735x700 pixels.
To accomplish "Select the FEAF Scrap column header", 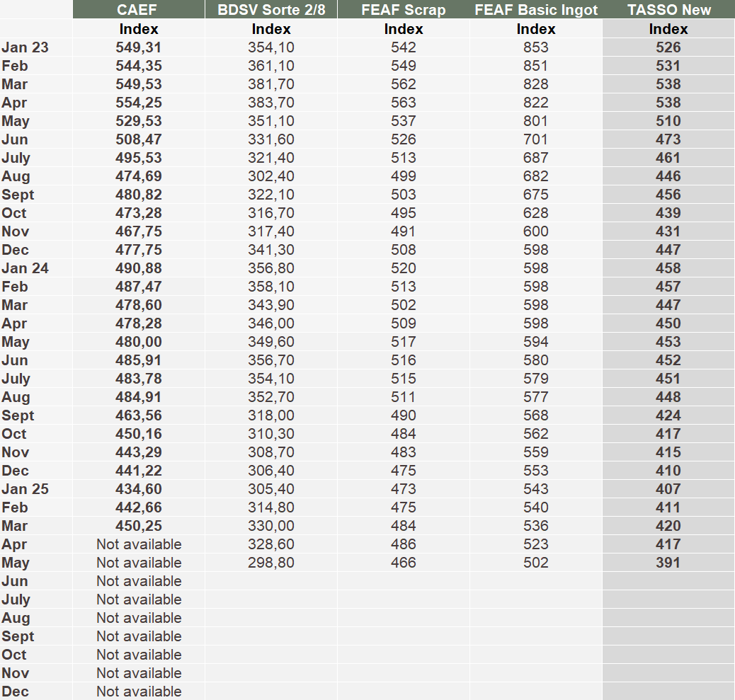I will [404, 9].
